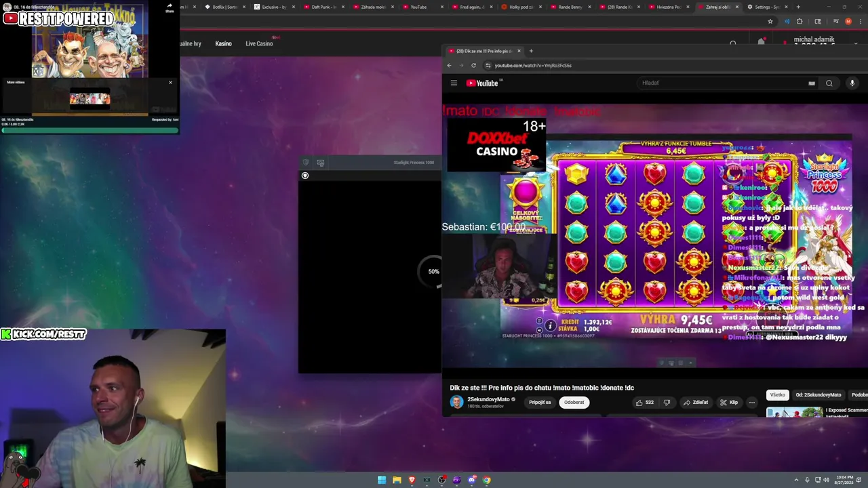Switch to the BotRix browser tab
Viewport: 868px width, 488px height.
(x=224, y=7)
